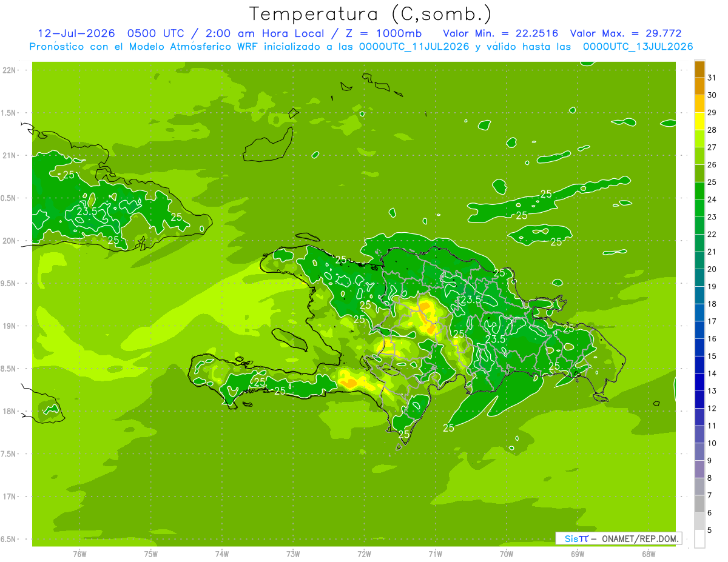Click Gonâve Island outline in the Haiti gulf
The image size is (728, 562).
[x=291, y=339]
